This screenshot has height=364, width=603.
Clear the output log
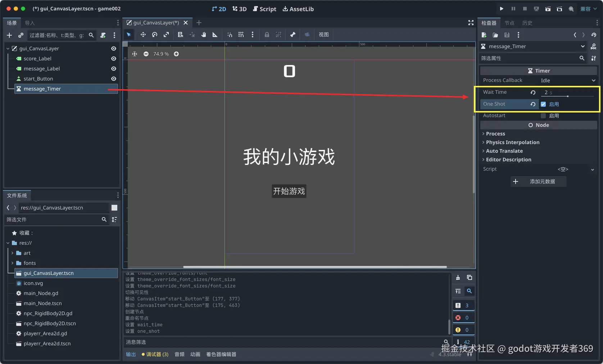458,277
